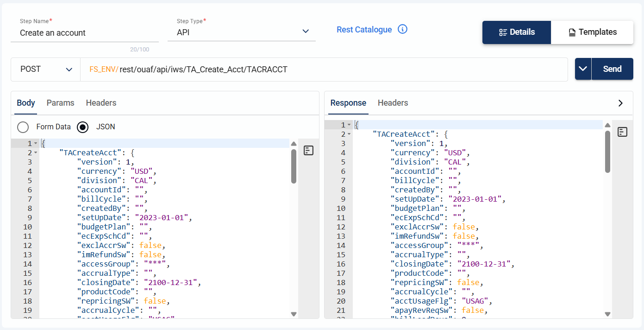
Task: Click the Response editor's vertical scrollbar thumb
Action: point(607,151)
